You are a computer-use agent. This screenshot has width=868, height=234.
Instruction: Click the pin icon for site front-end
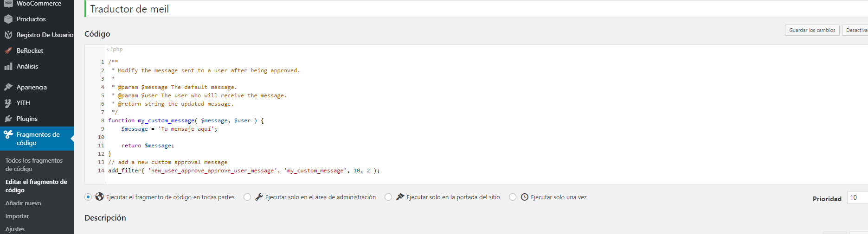click(x=400, y=197)
